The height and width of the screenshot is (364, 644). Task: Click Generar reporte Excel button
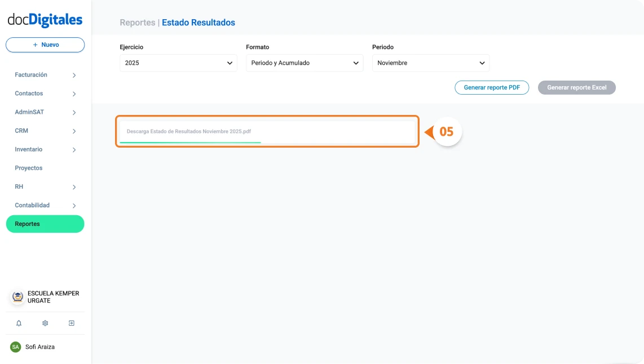pos(576,88)
